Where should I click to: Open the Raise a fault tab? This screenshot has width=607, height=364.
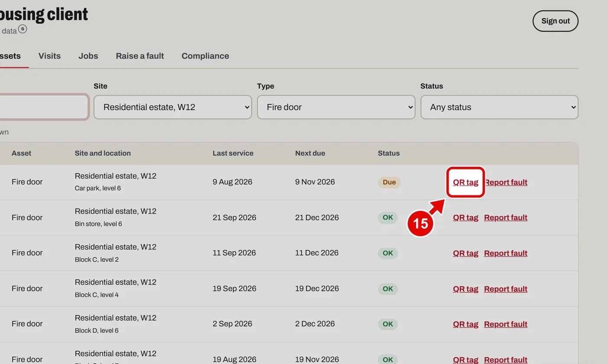140,56
